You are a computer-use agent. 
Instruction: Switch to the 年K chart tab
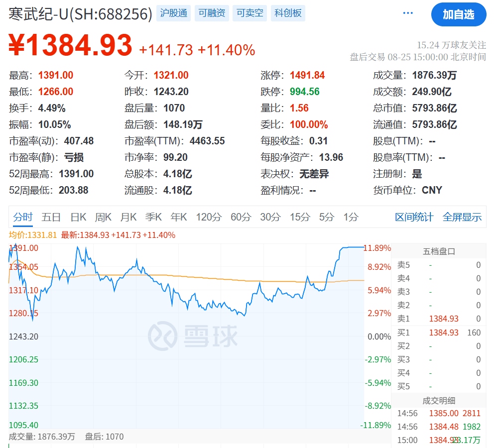(x=178, y=218)
